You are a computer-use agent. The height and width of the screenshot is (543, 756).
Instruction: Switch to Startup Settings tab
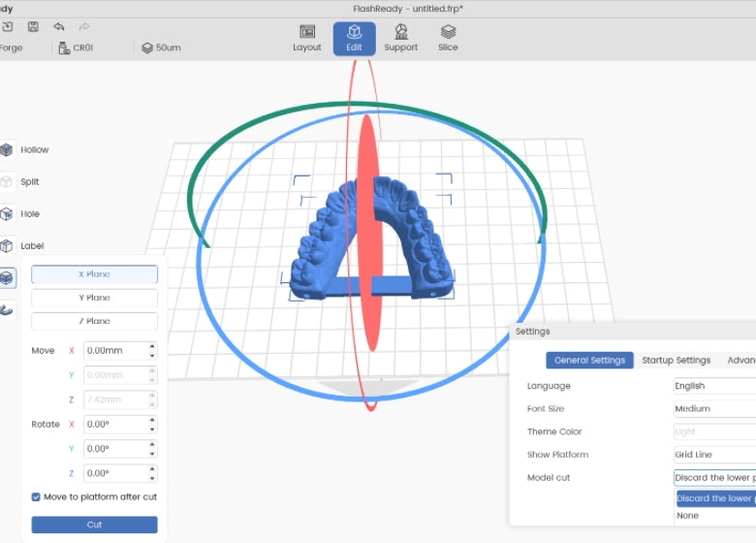tap(676, 361)
